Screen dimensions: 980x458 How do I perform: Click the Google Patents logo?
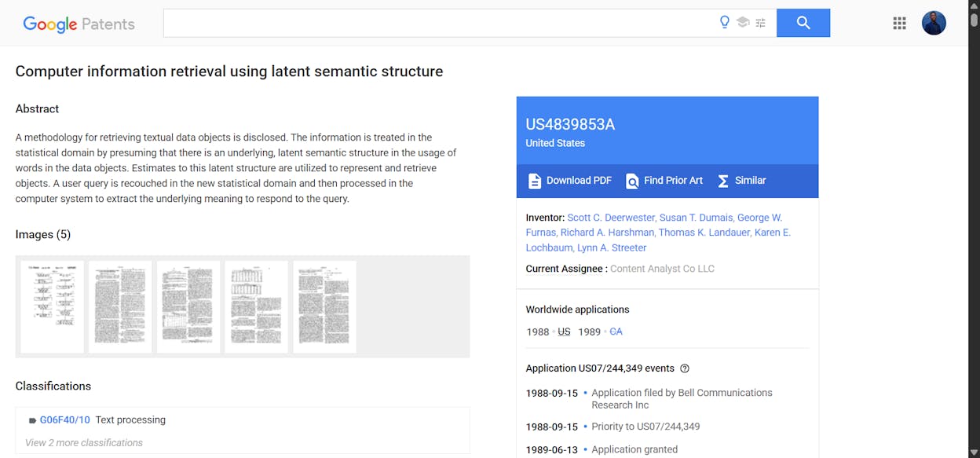pos(79,24)
